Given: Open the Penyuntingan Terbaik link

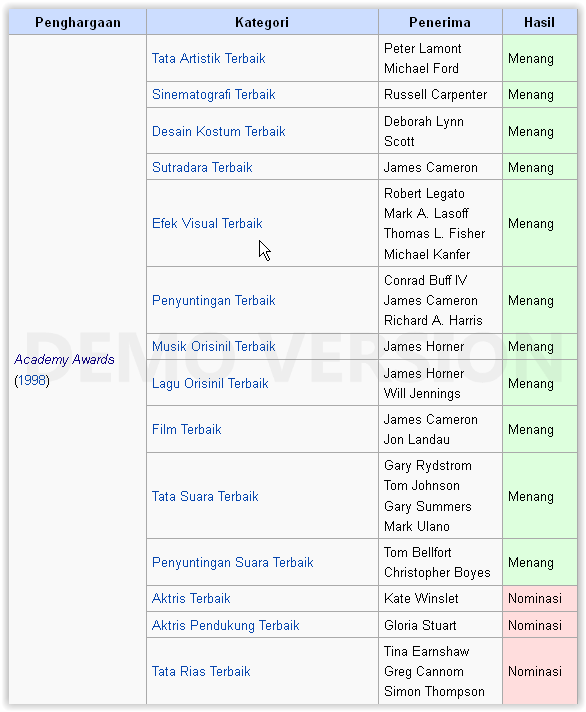Looking at the screenshot, I should [x=213, y=301].
